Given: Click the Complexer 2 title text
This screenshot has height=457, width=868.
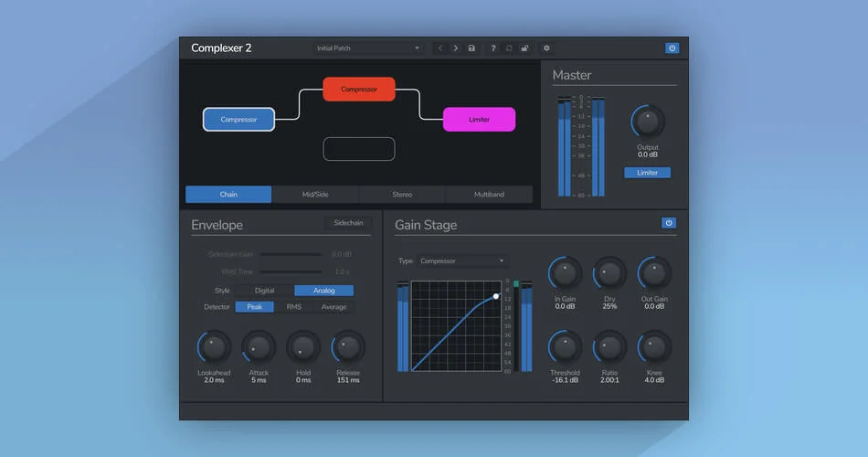Looking at the screenshot, I should pyautogui.click(x=221, y=48).
